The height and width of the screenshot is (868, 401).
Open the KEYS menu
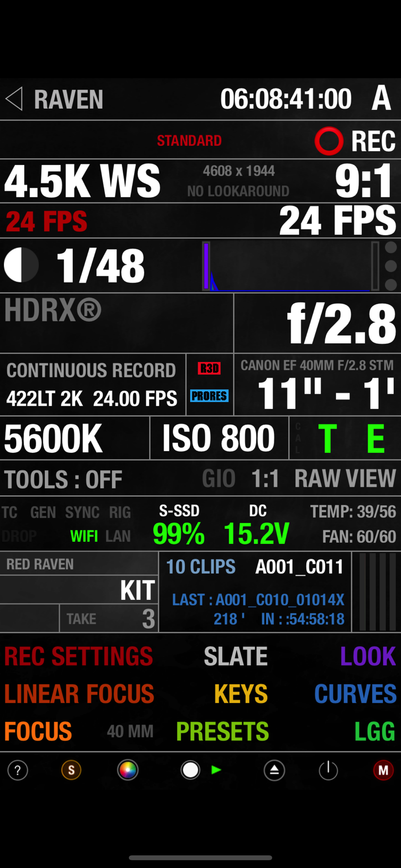pos(241,694)
